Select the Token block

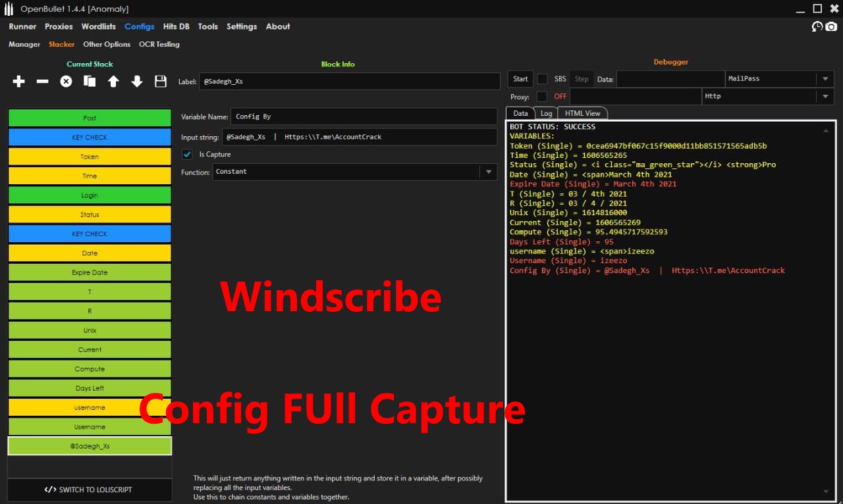(90, 157)
